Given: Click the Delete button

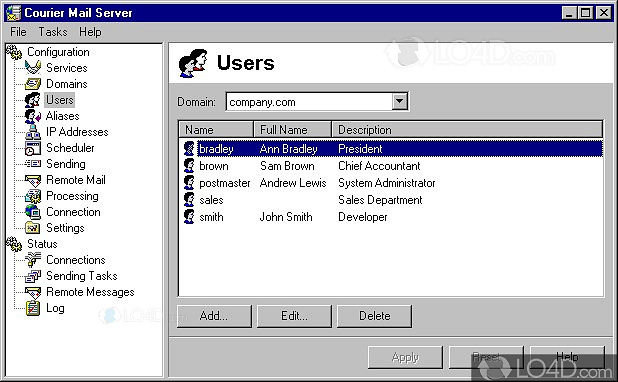Looking at the screenshot, I should click(x=374, y=316).
